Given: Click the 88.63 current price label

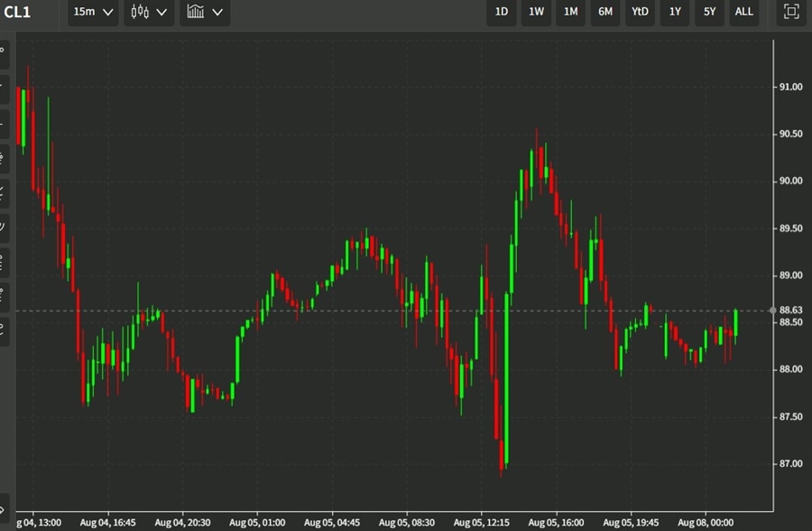Looking at the screenshot, I should [790, 310].
